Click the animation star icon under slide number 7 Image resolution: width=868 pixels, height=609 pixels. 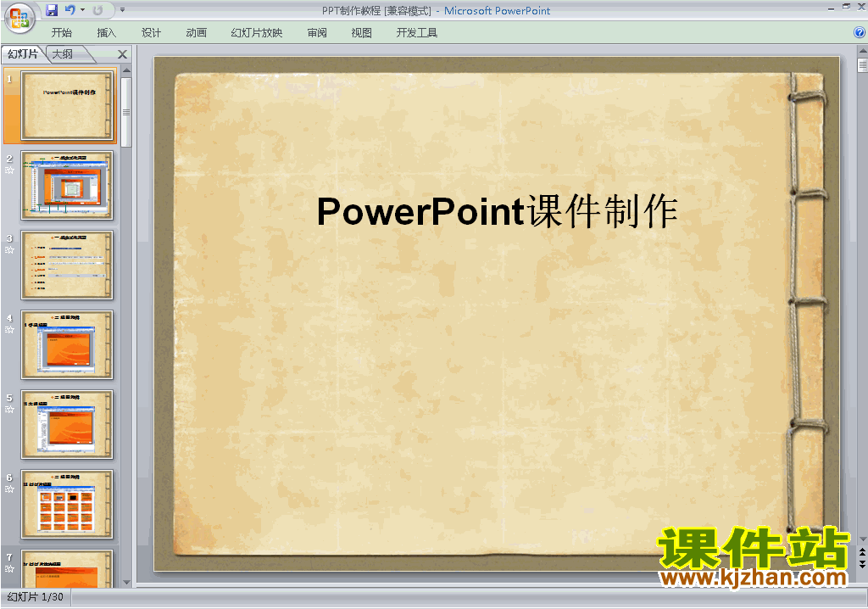point(9,569)
